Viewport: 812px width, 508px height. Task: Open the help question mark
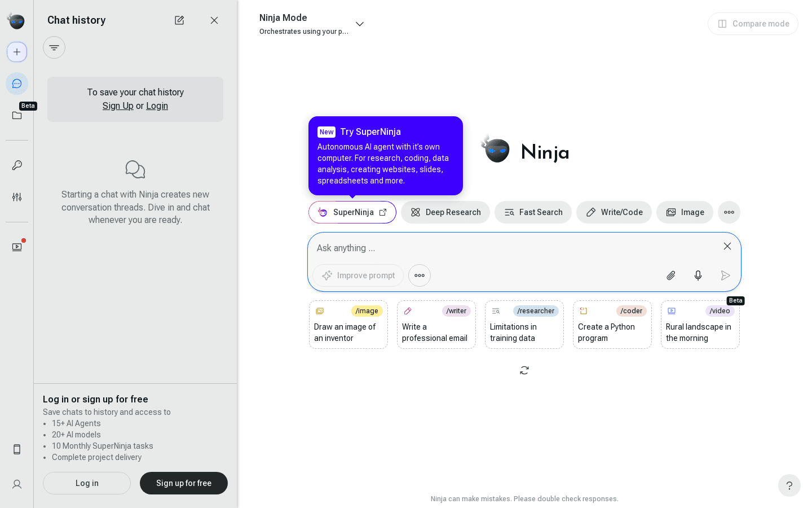coord(789,485)
